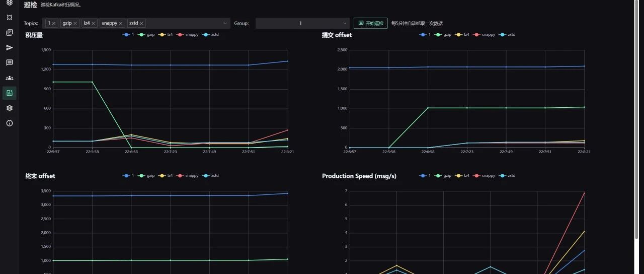Open the Group select showing '1'
Image resolution: width=644 pixels, height=274 pixels.
[x=302, y=23]
